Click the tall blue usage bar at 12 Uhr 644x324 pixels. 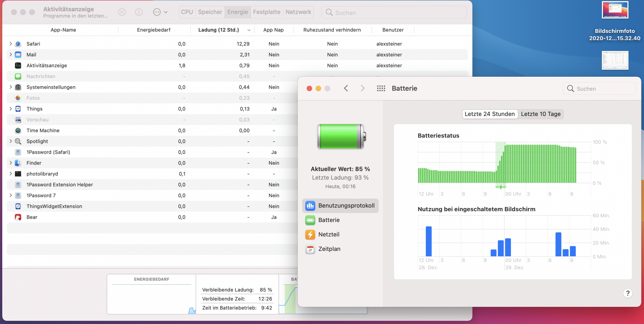(429, 241)
